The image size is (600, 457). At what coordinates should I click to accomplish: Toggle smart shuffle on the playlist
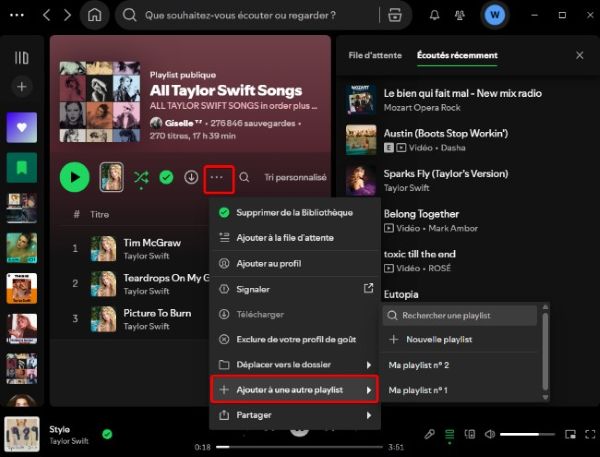point(141,178)
